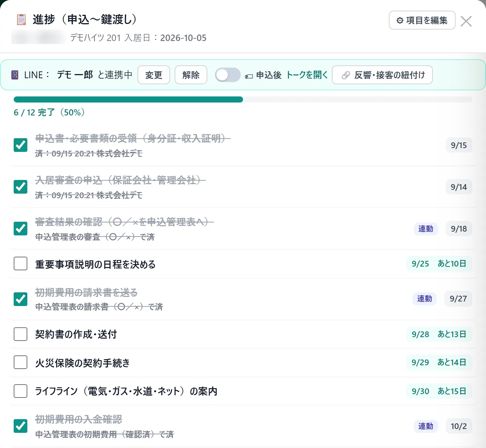Click the 6 / 12 完了（50%） text
This screenshot has height=448, width=486.
point(49,112)
